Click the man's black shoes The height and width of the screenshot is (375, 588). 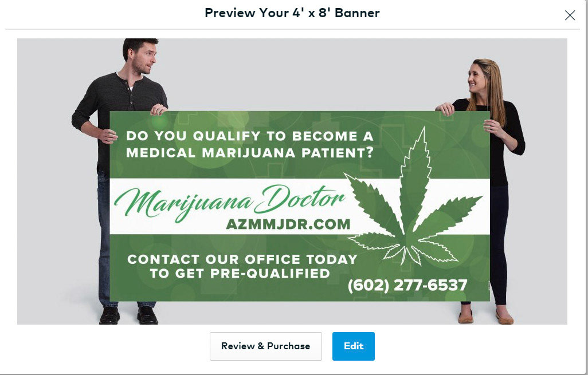coord(128,315)
